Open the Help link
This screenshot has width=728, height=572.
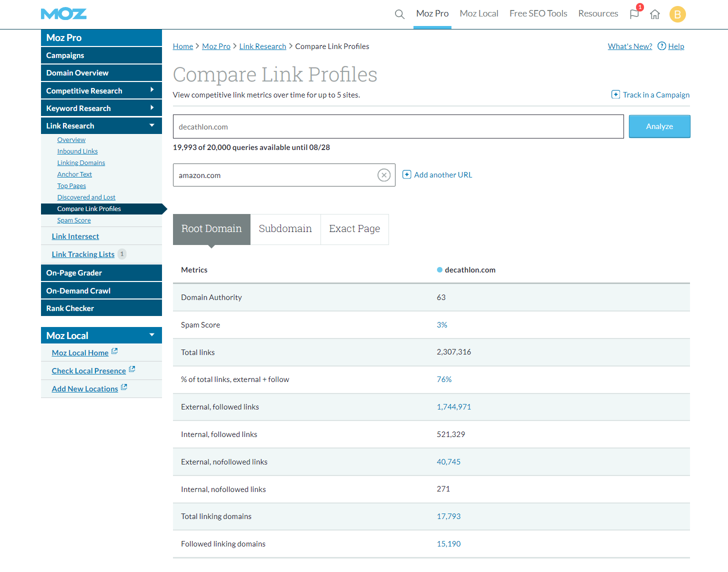[x=676, y=46]
